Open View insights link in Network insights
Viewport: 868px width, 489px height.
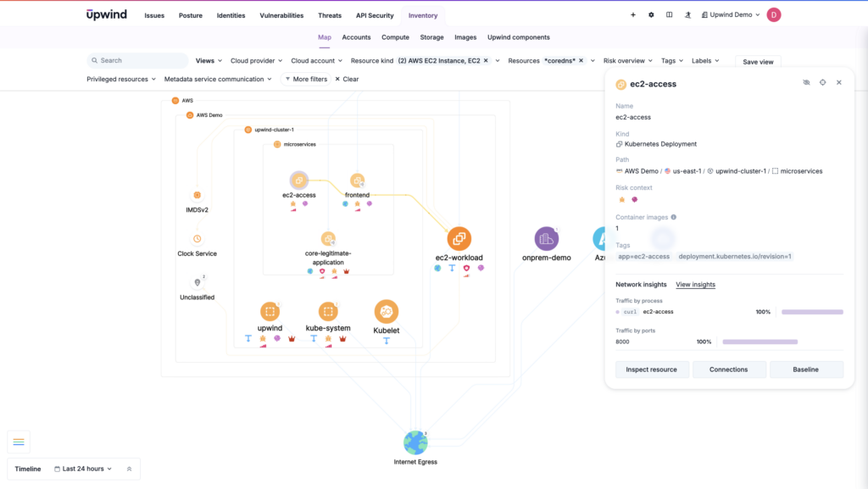(695, 284)
